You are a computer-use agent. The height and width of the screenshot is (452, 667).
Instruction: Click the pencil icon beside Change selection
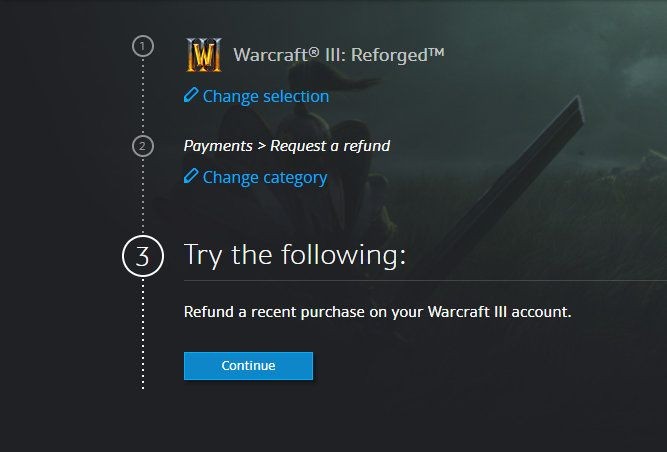[x=191, y=96]
